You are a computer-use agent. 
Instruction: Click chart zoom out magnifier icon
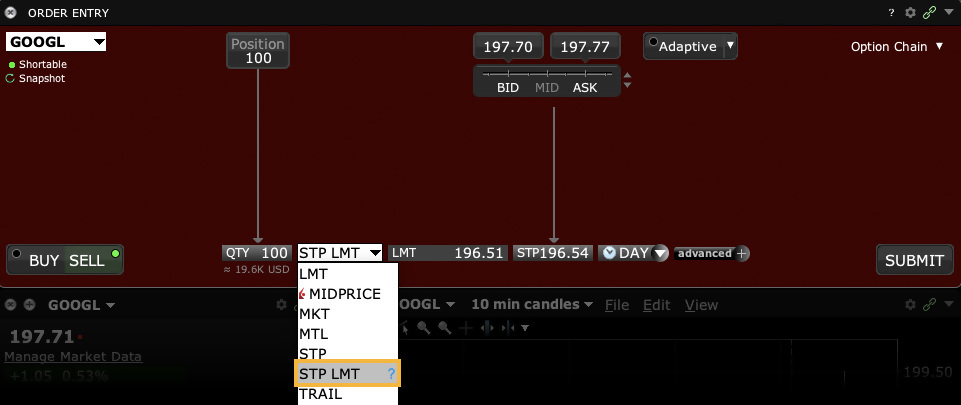[445, 328]
